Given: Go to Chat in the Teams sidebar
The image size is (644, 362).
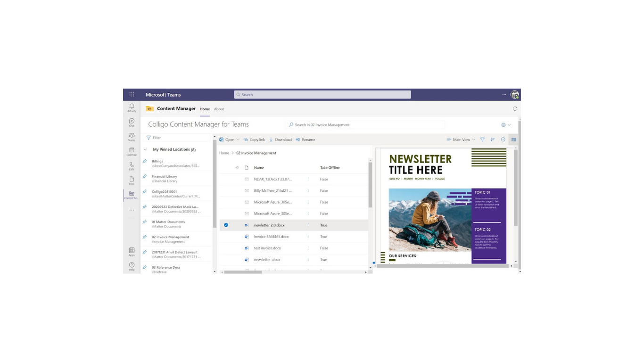Looking at the screenshot, I should pyautogui.click(x=132, y=123).
